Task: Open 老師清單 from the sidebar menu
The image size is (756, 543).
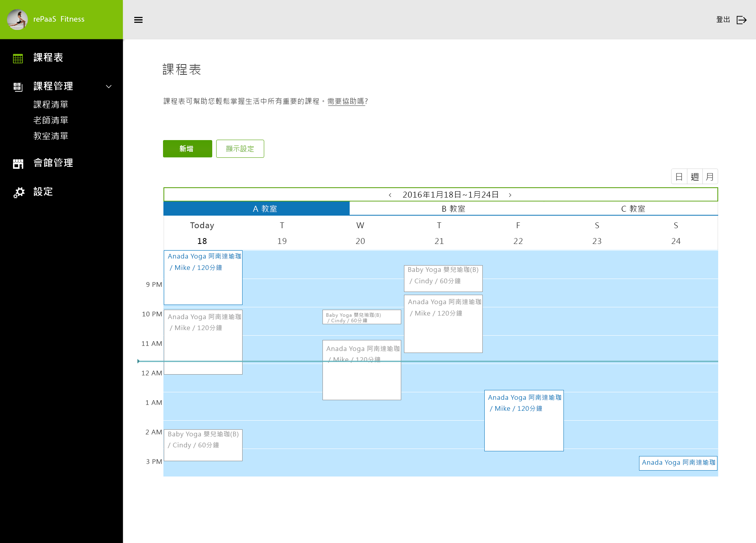Action: (x=51, y=120)
